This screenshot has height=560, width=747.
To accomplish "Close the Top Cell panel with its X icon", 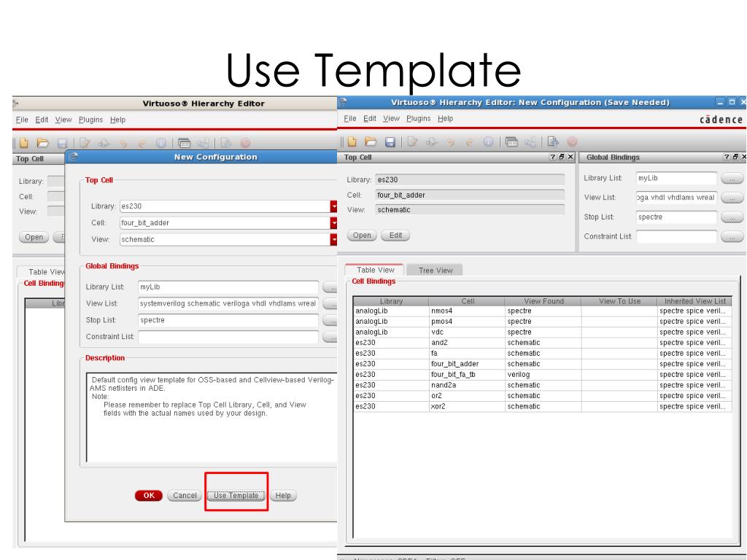I will tap(570, 157).
